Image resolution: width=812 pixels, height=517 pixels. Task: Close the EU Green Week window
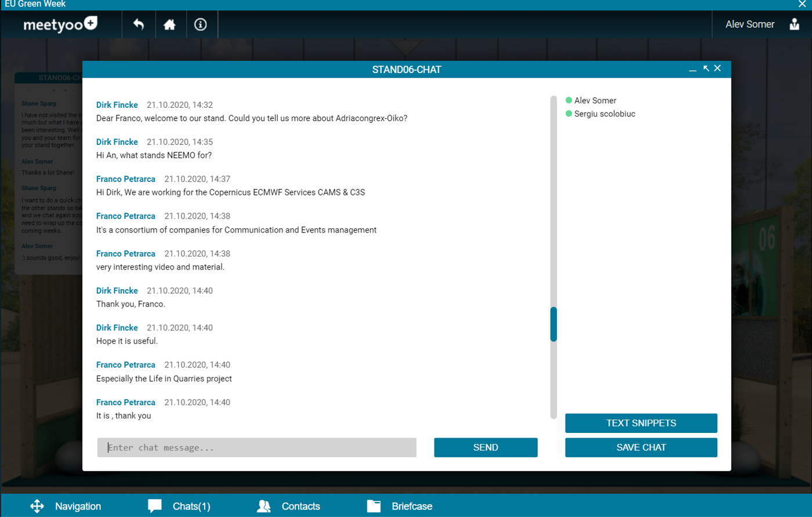point(803,4)
